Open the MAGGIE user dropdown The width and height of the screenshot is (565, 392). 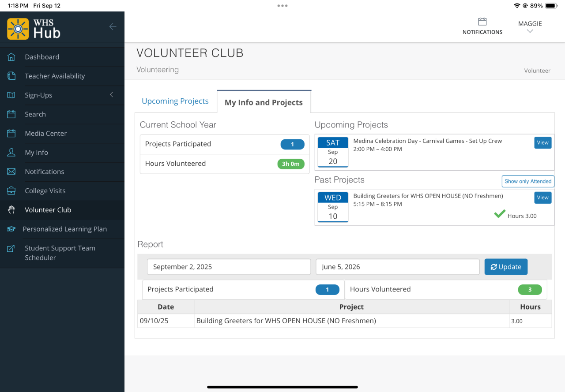click(530, 27)
